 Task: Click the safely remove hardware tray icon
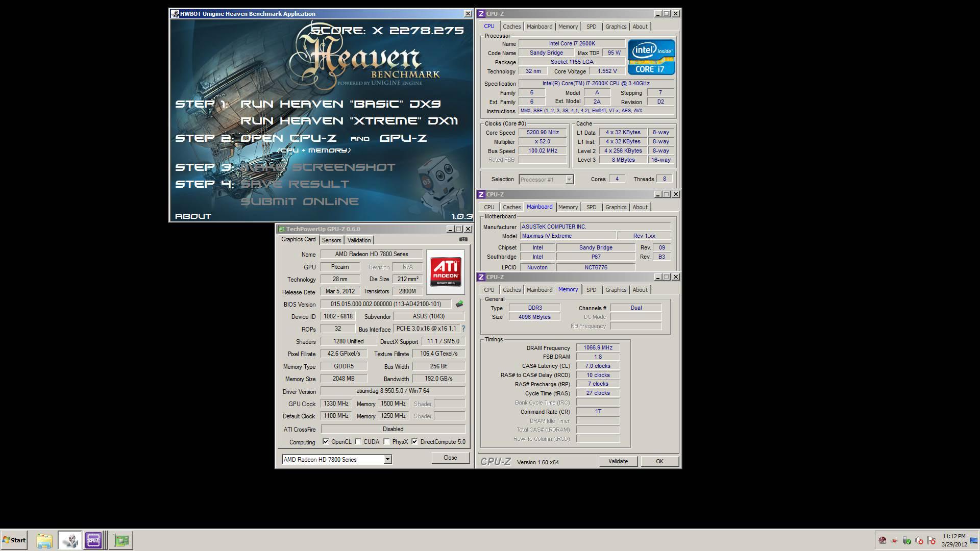click(907, 541)
